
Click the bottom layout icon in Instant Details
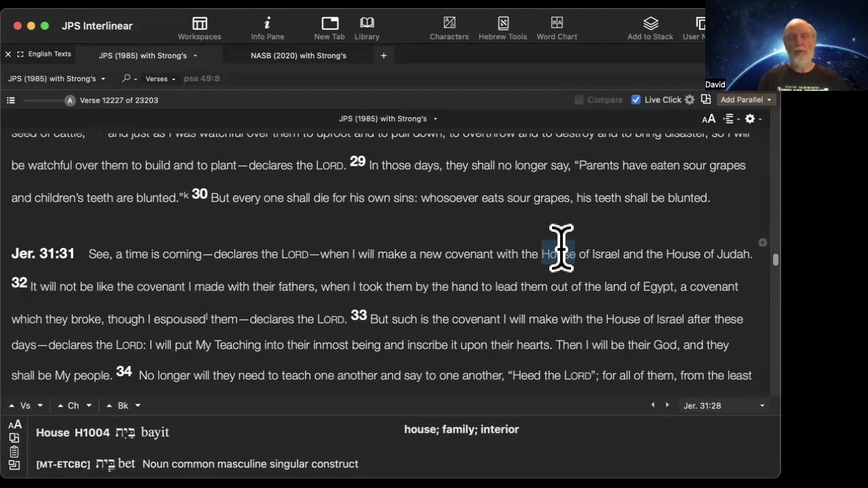[14, 465]
